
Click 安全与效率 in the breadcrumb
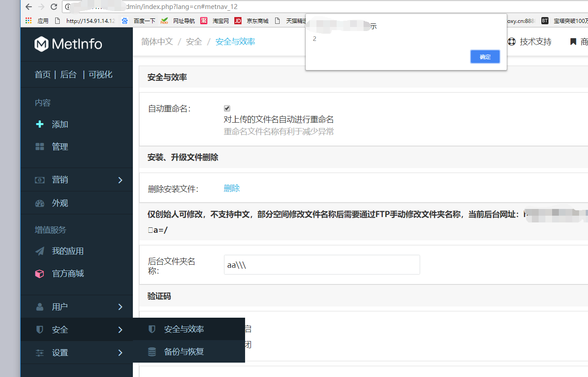(235, 41)
